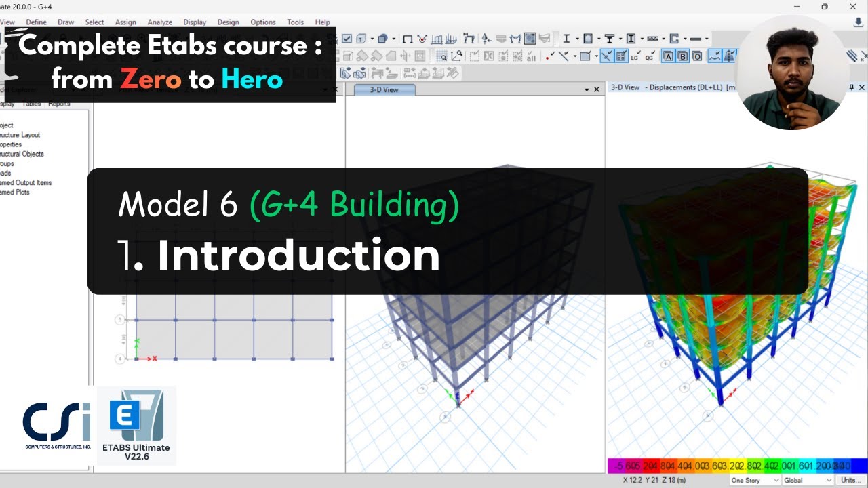The image size is (868, 488).
Task: Click the T-shaped composite beam design icon
Action: [x=609, y=39]
